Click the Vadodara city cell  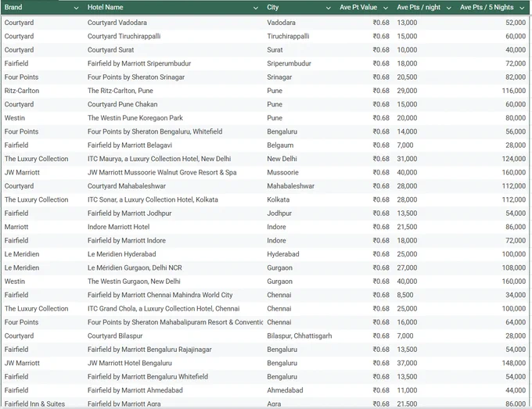coord(281,23)
